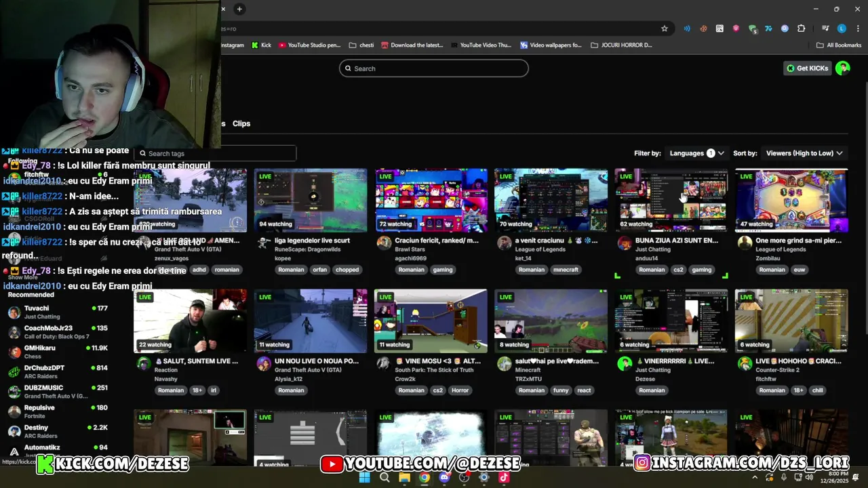
Task: Open the Chrome Extensions puzzle menu
Action: click(801, 28)
